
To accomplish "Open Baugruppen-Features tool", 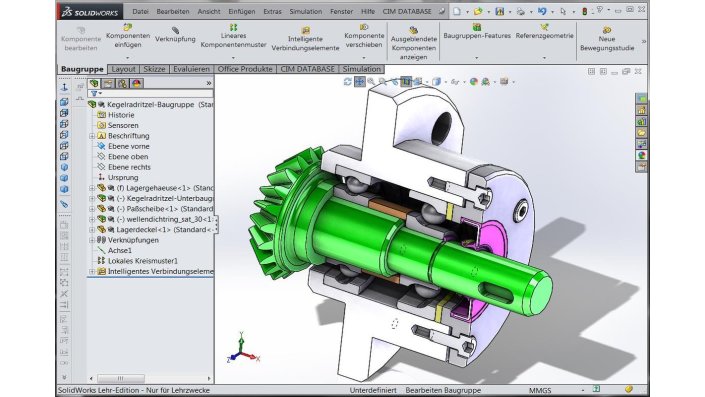I will 477,31.
